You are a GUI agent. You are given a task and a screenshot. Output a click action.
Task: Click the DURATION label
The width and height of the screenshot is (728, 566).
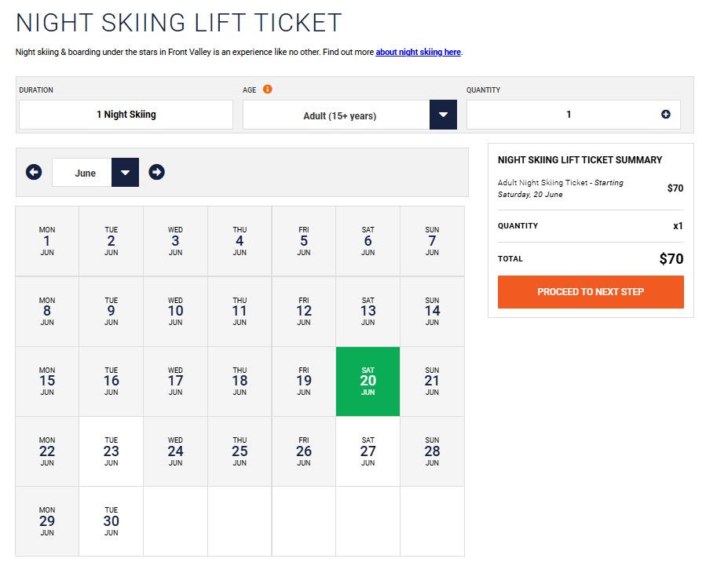36,90
